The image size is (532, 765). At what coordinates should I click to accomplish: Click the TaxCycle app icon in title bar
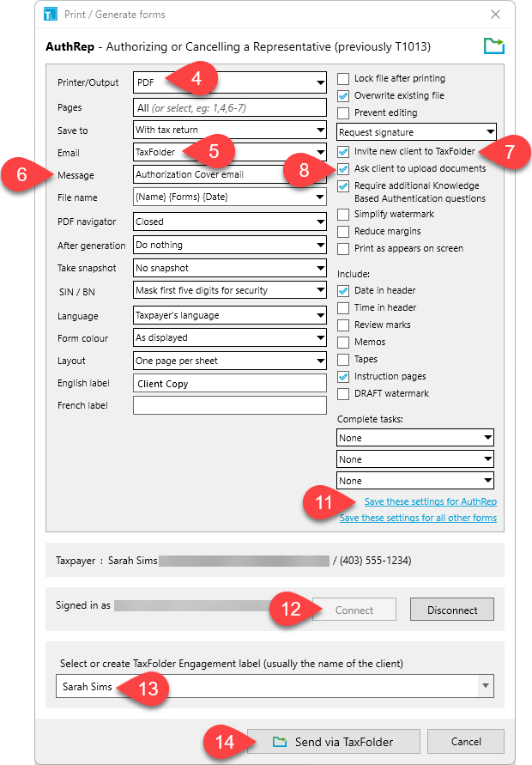[51, 15]
